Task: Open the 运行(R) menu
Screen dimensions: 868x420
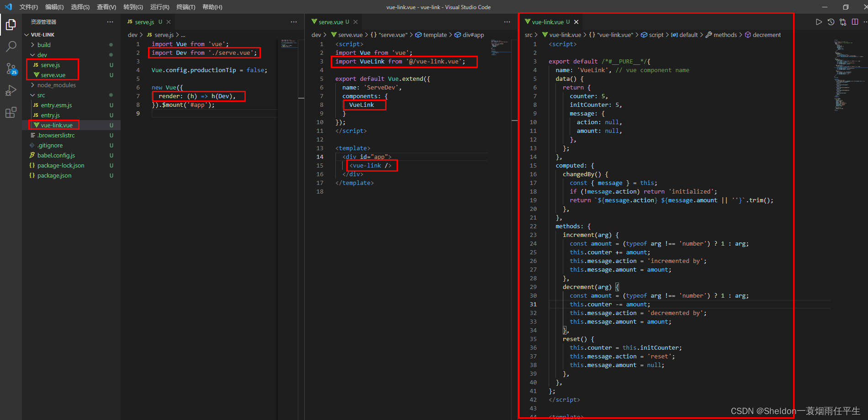Action: pyautogui.click(x=159, y=7)
